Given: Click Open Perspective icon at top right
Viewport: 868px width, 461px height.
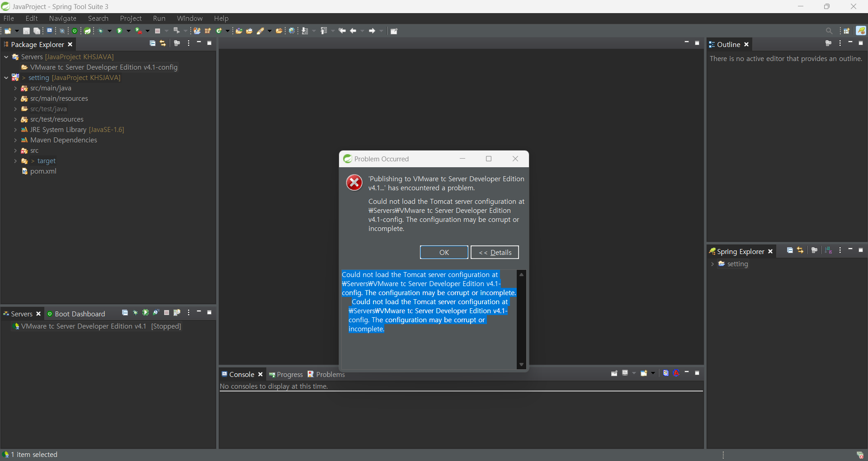Looking at the screenshot, I should (x=847, y=31).
